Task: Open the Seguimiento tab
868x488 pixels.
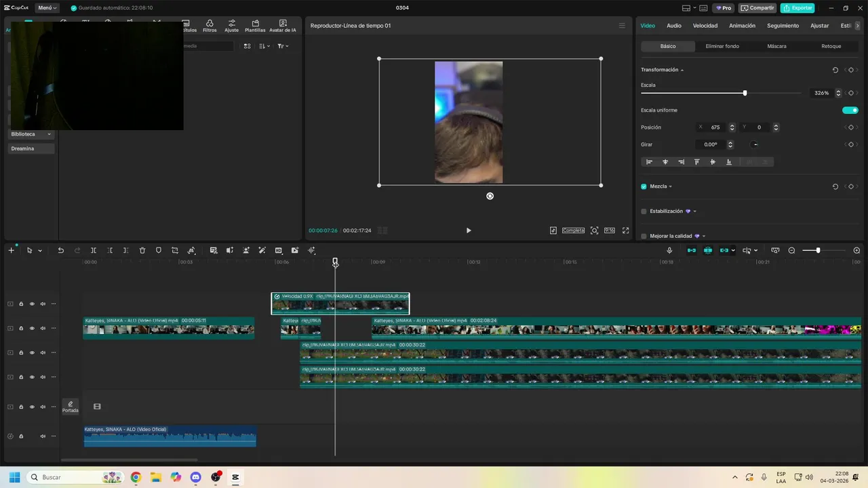Action: coord(783,26)
